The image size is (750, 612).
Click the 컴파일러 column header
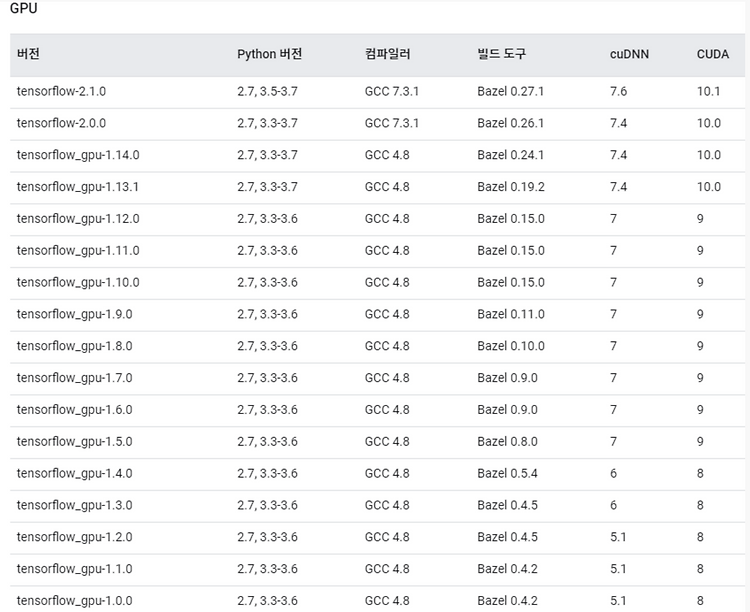coord(387,54)
